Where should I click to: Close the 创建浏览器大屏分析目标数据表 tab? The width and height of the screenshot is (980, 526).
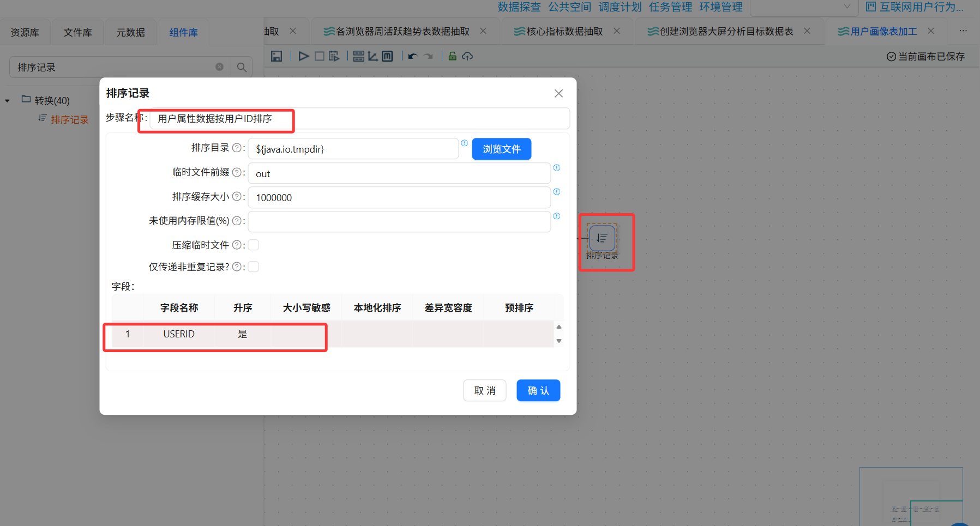[x=807, y=31]
